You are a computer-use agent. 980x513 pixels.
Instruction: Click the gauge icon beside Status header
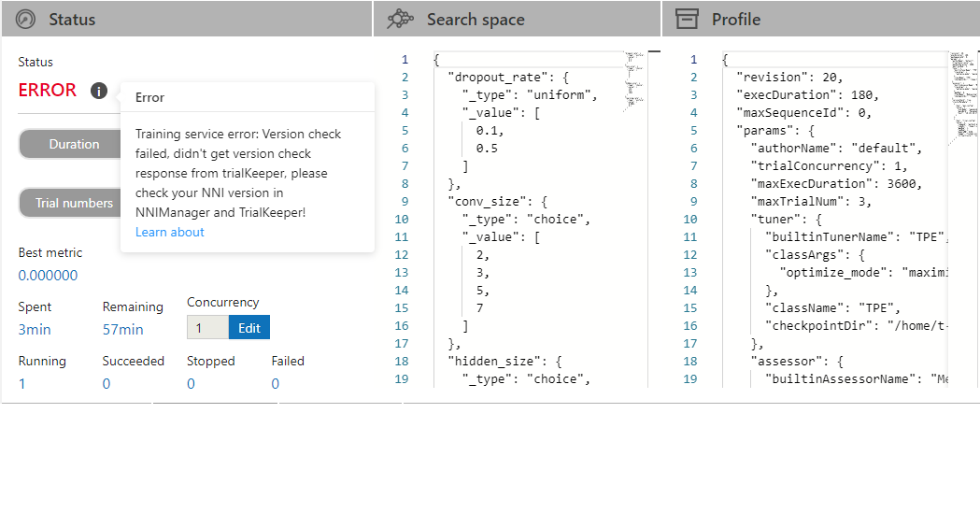point(26,19)
